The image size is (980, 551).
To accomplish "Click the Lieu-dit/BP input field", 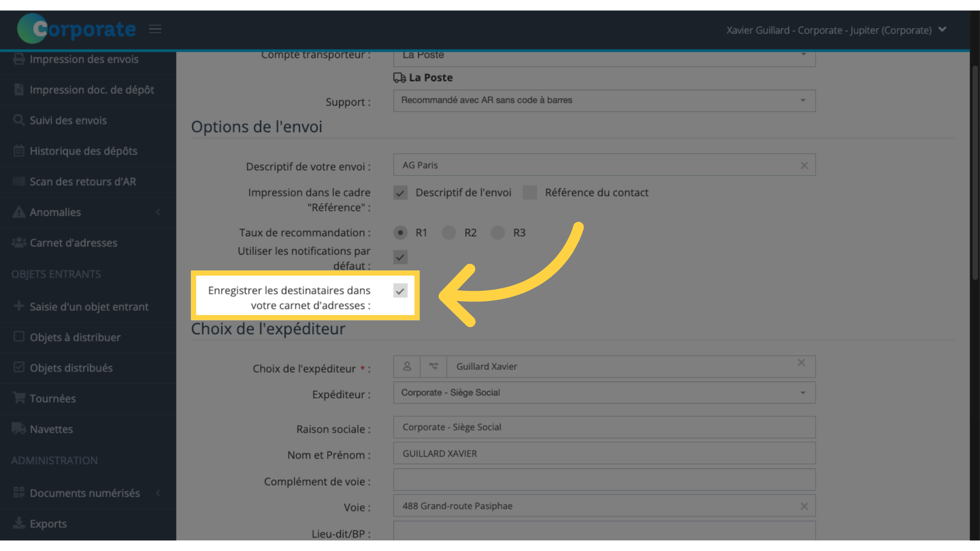I will [x=604, y=531].
